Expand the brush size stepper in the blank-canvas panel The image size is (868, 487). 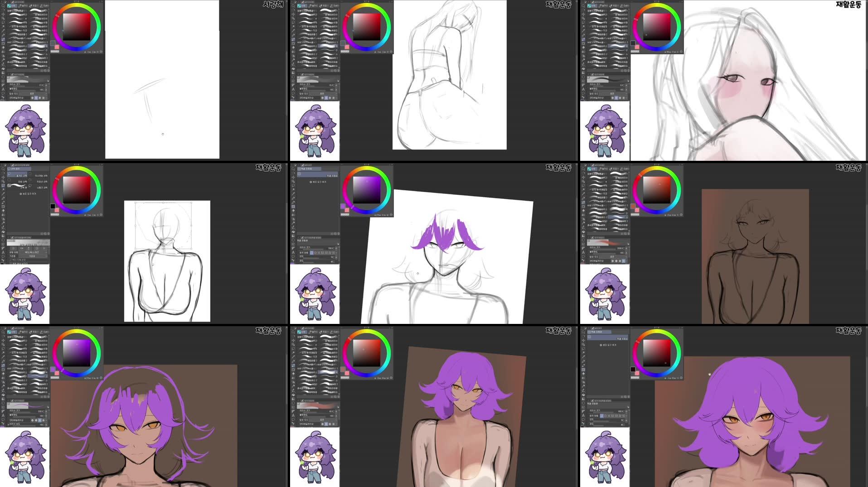click(x=47, y=85)
